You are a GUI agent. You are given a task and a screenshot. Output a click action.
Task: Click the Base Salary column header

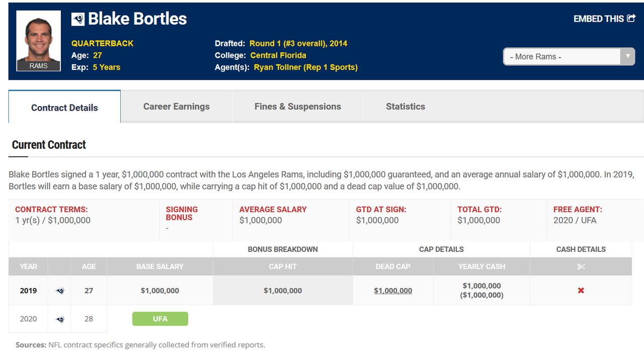160,266
